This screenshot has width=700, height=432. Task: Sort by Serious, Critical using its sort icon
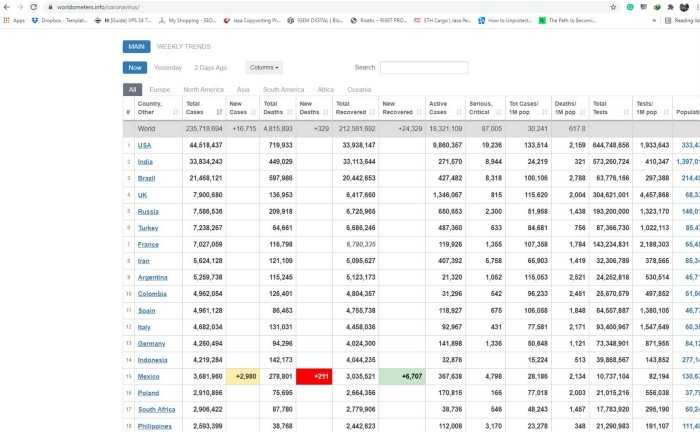coord(500,112)
